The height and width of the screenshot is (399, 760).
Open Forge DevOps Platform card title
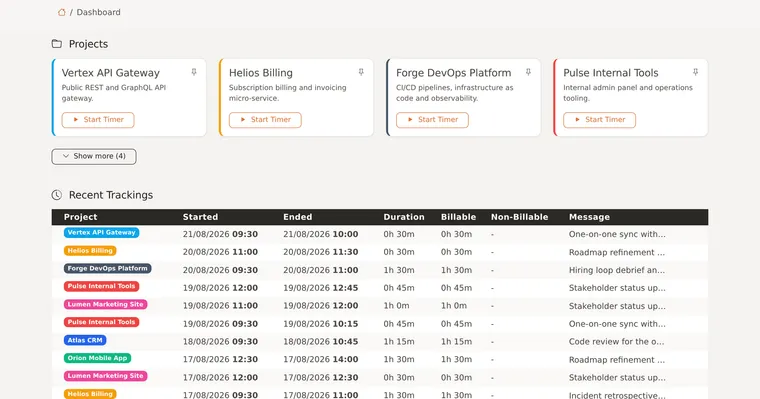454,73
